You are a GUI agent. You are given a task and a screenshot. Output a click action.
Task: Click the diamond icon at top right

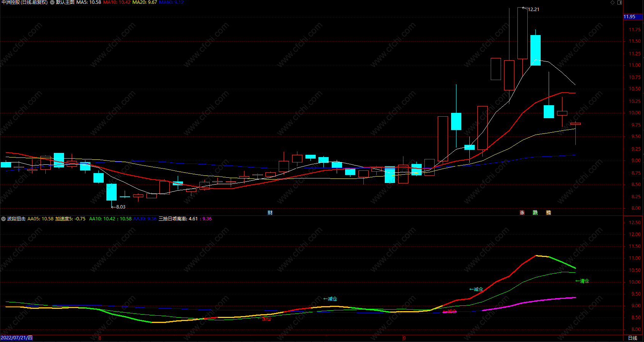(613, 2)
